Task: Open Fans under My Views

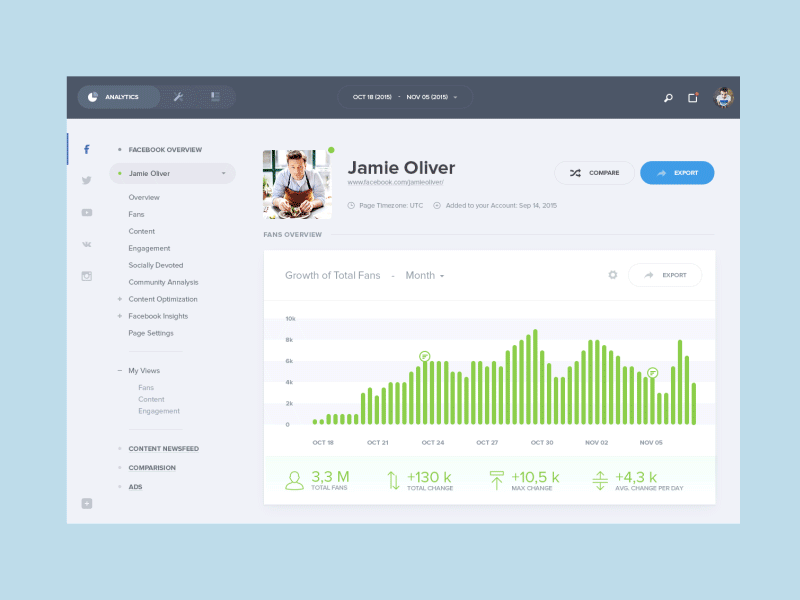Action: point(146,388)
